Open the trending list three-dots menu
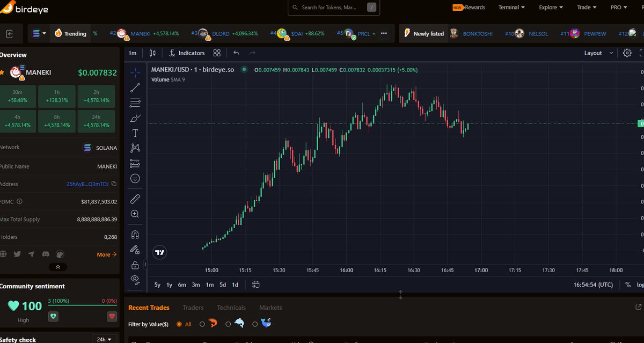This screenshot has height=343, width=644. (x=384, y=33)
